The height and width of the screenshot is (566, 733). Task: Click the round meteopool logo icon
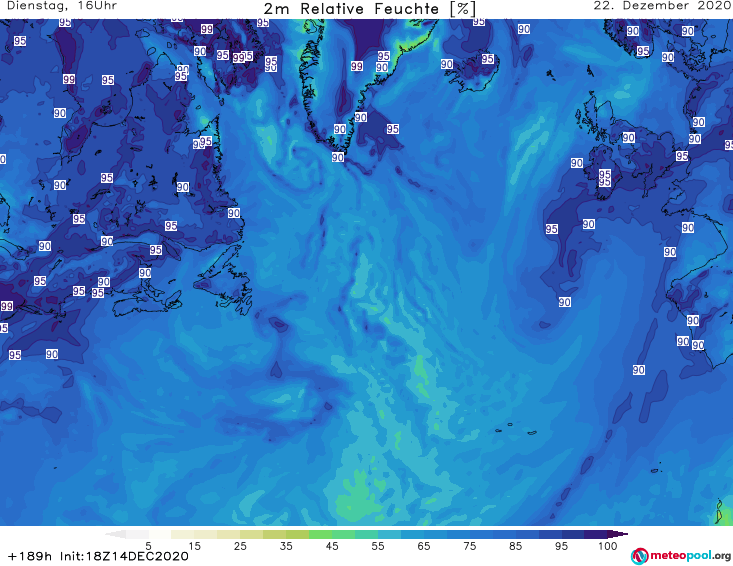click(639, 556)
